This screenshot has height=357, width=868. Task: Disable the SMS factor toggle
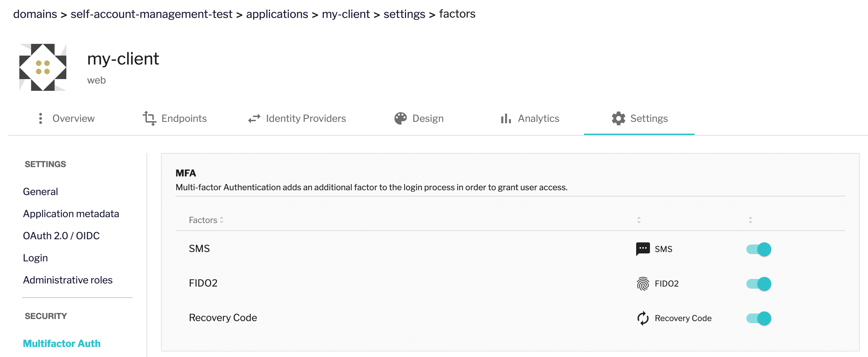759,249
